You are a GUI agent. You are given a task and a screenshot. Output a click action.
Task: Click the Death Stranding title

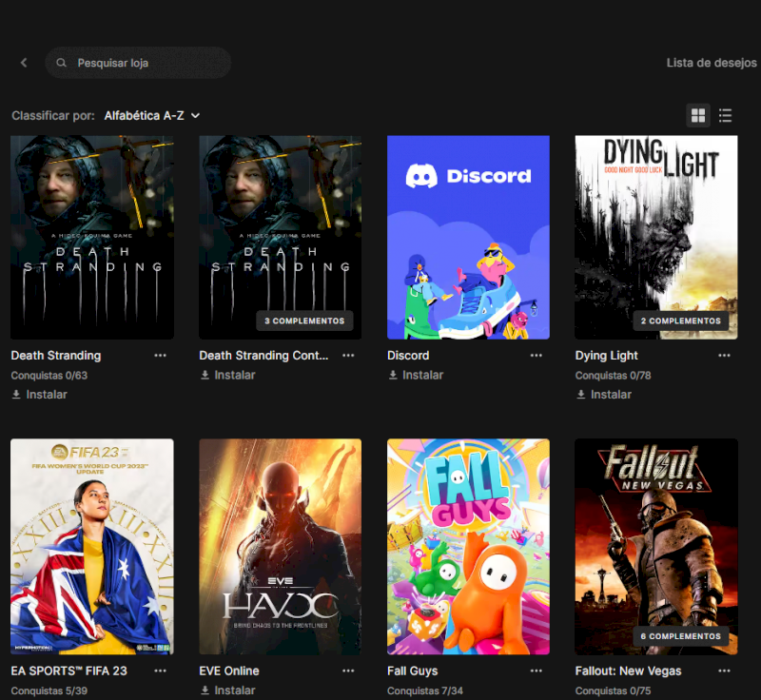click(56, 356)
